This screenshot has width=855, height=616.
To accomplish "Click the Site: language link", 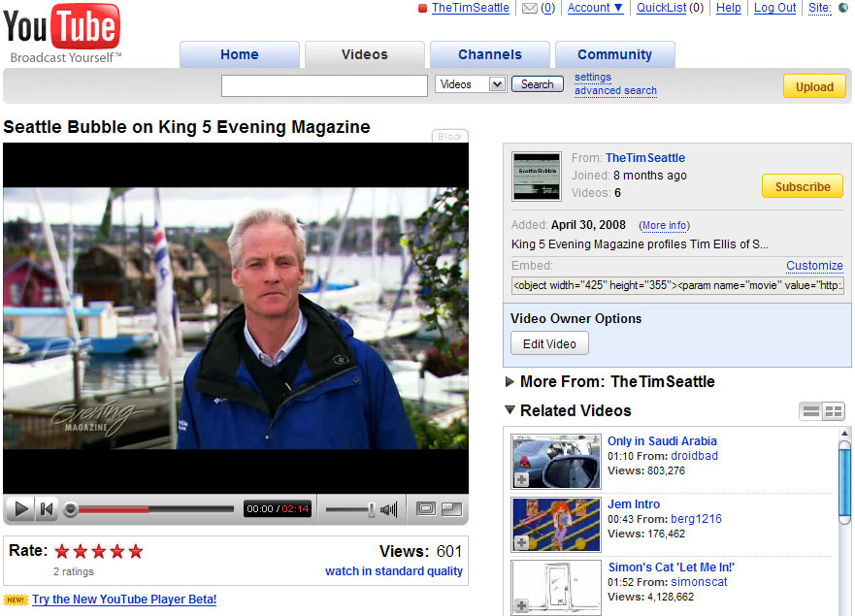I will point(819,8).
